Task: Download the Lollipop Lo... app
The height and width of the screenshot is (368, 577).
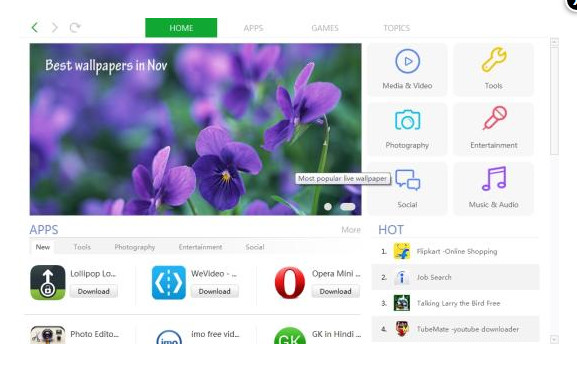Action: click(93, 291)
